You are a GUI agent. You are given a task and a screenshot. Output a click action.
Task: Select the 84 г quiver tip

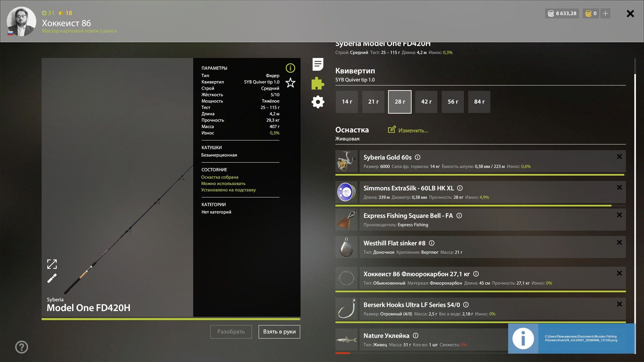point(479,102)
